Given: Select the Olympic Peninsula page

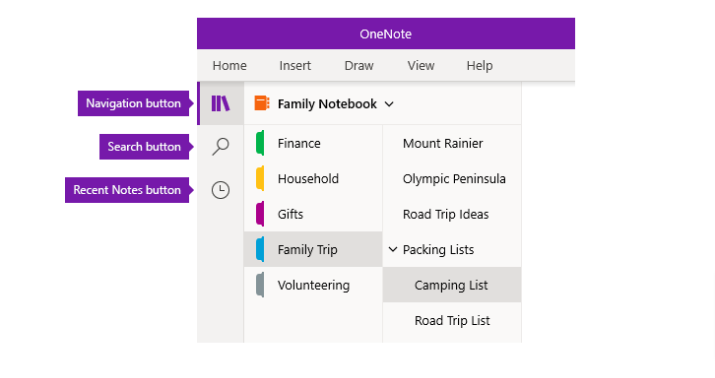Looking at the screenshot, I should pos(452,178).
